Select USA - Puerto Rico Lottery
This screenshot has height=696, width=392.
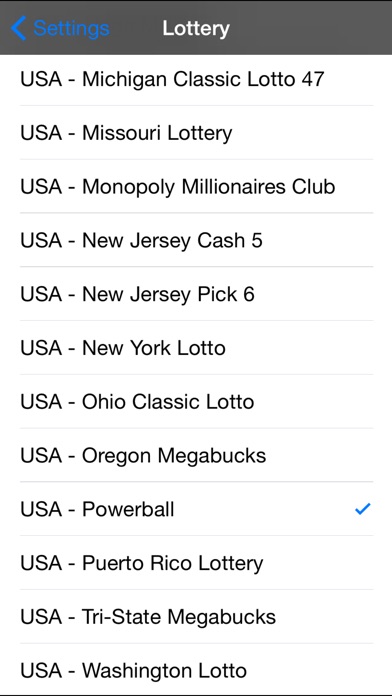[x=196, y=563]
